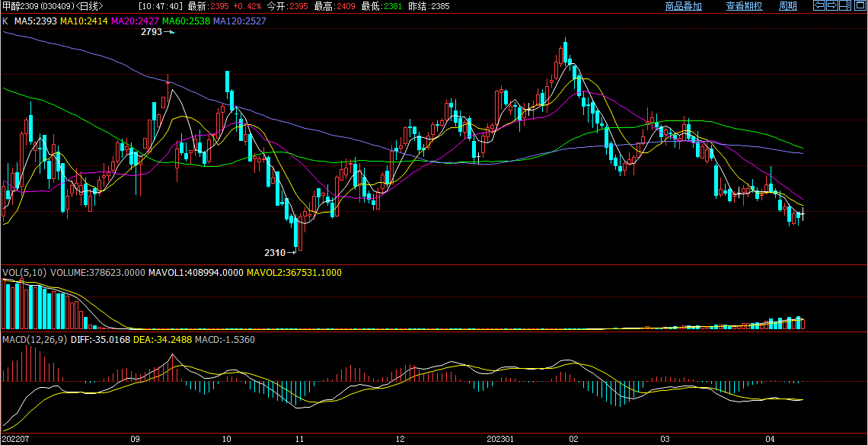Select the yellow MA10 indicator label
The width and height of the screenshot is (868, 445).
click(84, 21)
